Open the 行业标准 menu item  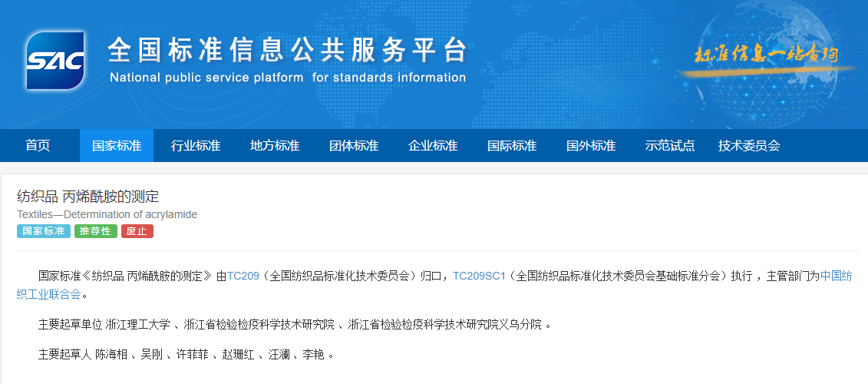tap(196, 146)
